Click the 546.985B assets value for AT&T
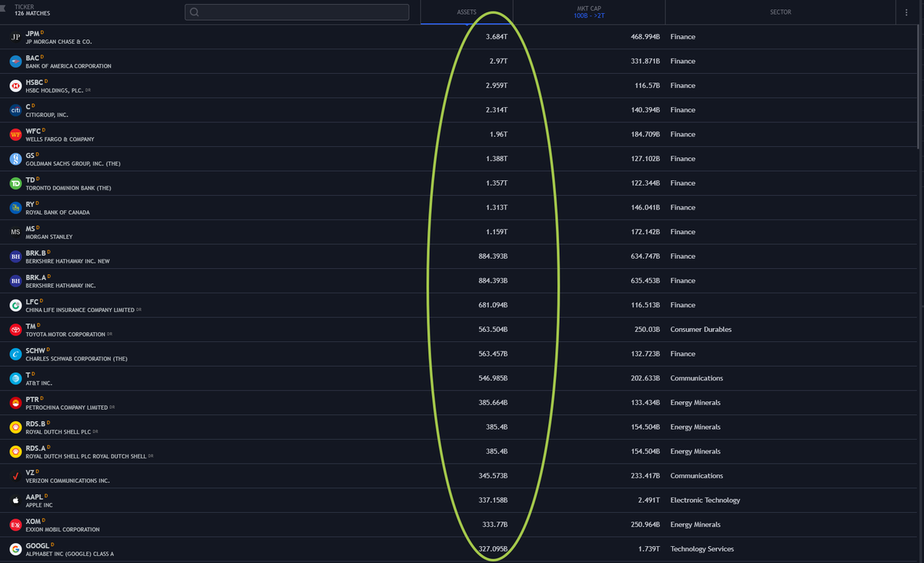924x563 pixels. coord(493,378)
